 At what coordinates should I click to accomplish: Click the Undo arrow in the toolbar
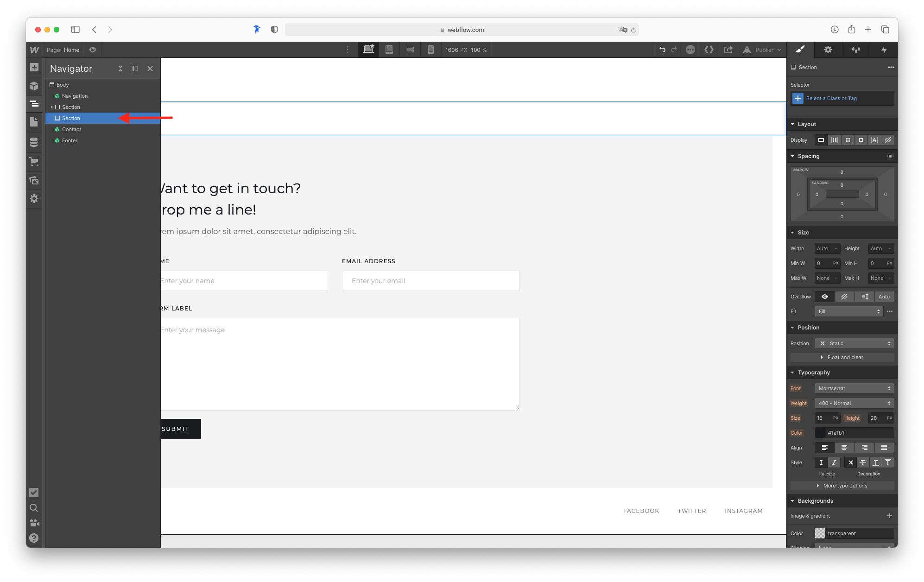pyautogui.click(x=662, y=50)
